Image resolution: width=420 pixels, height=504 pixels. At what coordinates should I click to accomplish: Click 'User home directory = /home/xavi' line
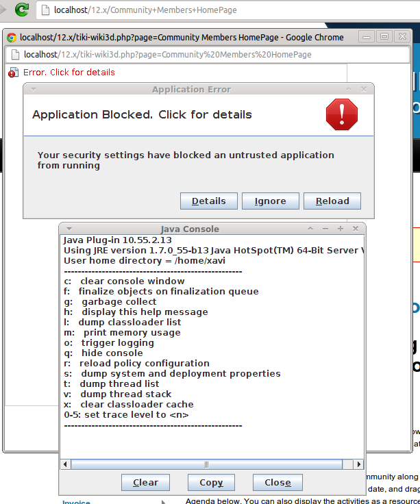pos(145,261)
